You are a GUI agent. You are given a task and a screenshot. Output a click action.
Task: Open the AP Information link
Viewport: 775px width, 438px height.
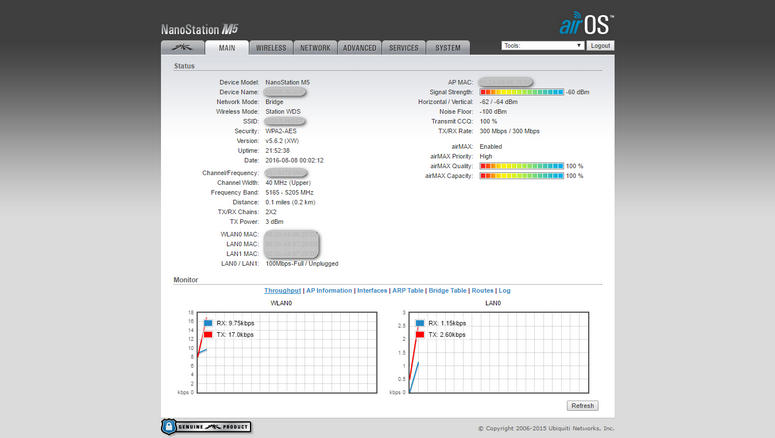tap(329, 290)
